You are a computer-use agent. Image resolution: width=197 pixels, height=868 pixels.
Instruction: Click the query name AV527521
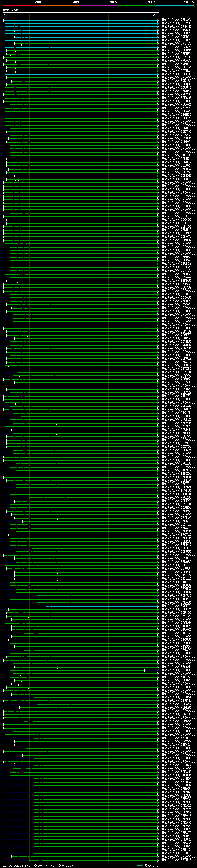pyautogui.click(x=11, y=10)
